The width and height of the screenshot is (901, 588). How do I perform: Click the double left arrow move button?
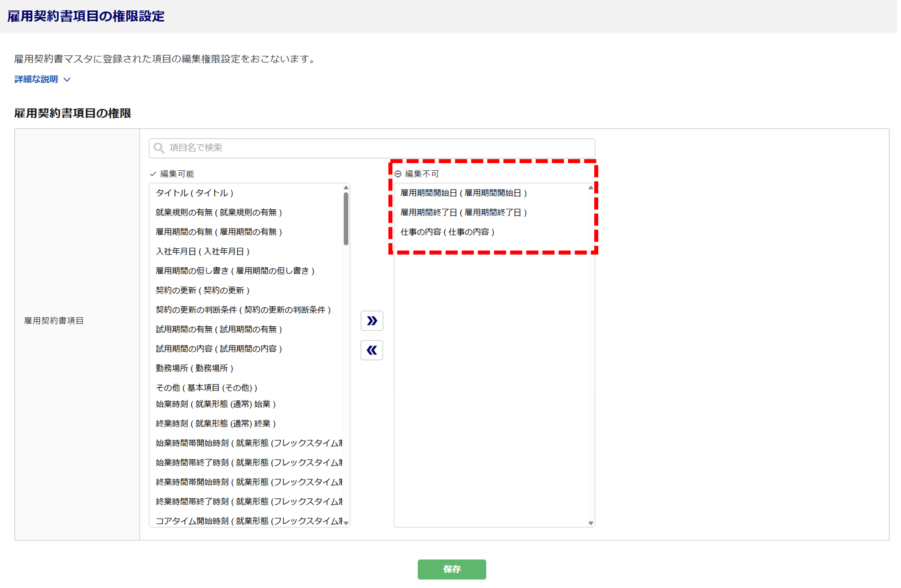(x=371, y=350)
